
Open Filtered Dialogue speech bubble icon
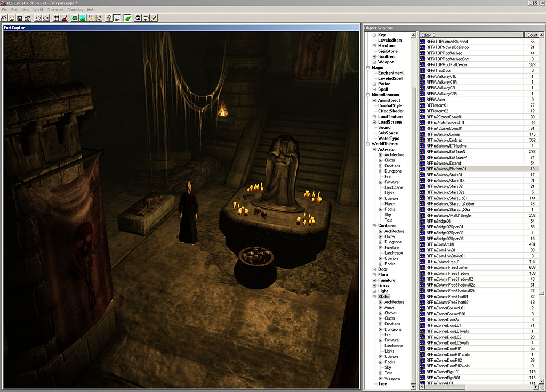click(146, 18)
